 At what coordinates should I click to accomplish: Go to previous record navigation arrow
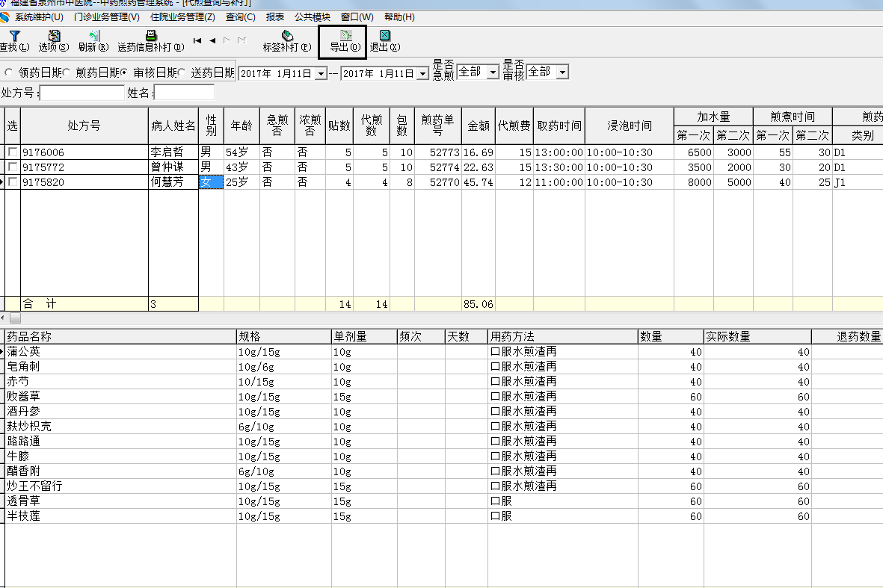click(x=212, y=40)
